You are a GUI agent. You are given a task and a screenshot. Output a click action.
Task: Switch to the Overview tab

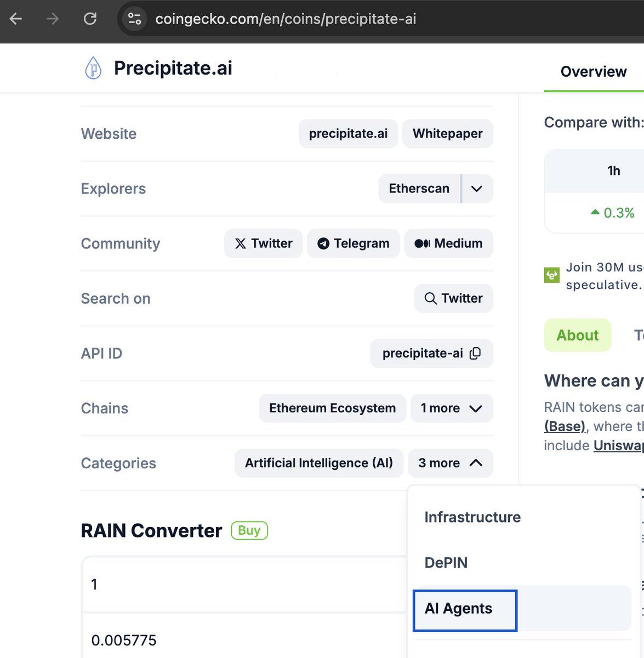point(594,72)
